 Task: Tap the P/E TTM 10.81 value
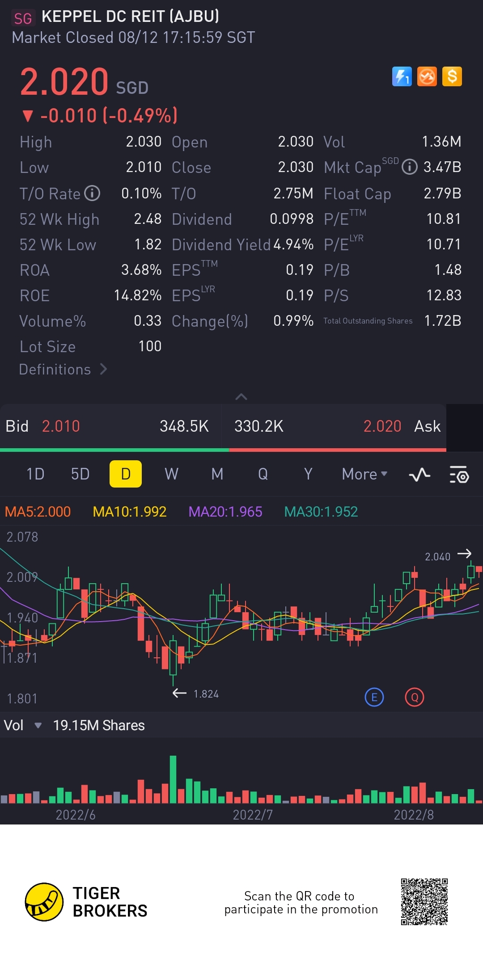pyautogui.click(x=444, y=219)
